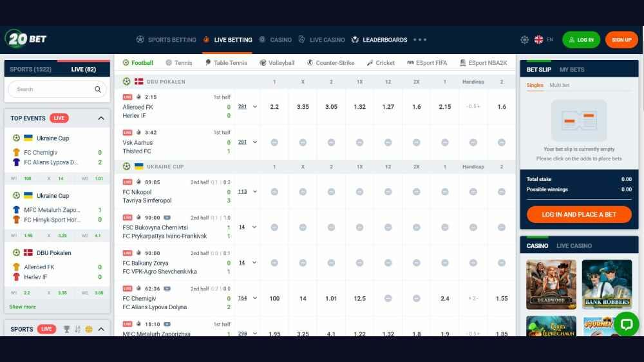
Task: Click the Sign Up button
Action: coord(621,40)
